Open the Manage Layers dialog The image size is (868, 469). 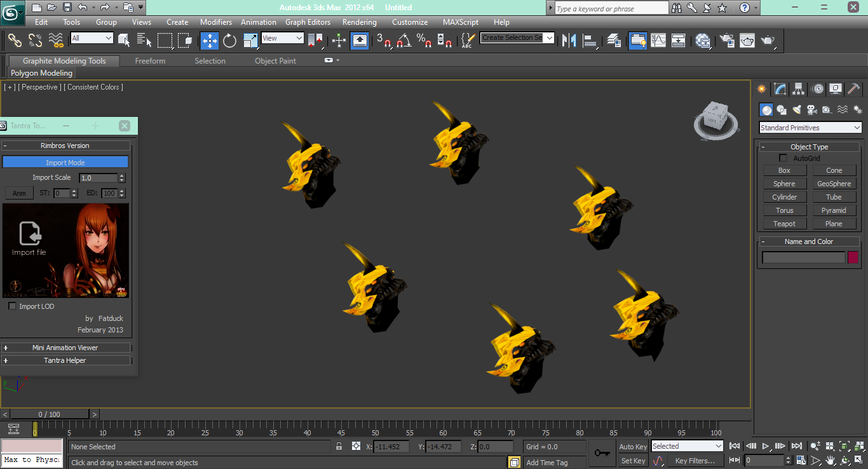point(614,40)
